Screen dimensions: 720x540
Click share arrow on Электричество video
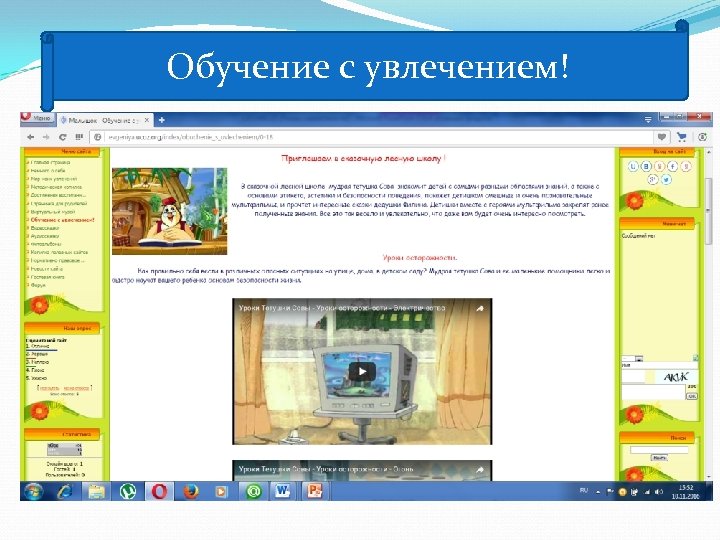(x=479, y=309)
